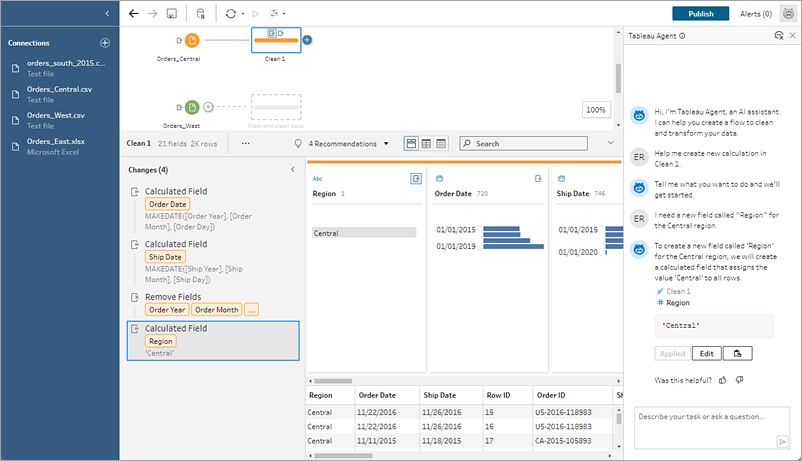
Task: Click the save icon in the toolbar
Action: (171, 14)
